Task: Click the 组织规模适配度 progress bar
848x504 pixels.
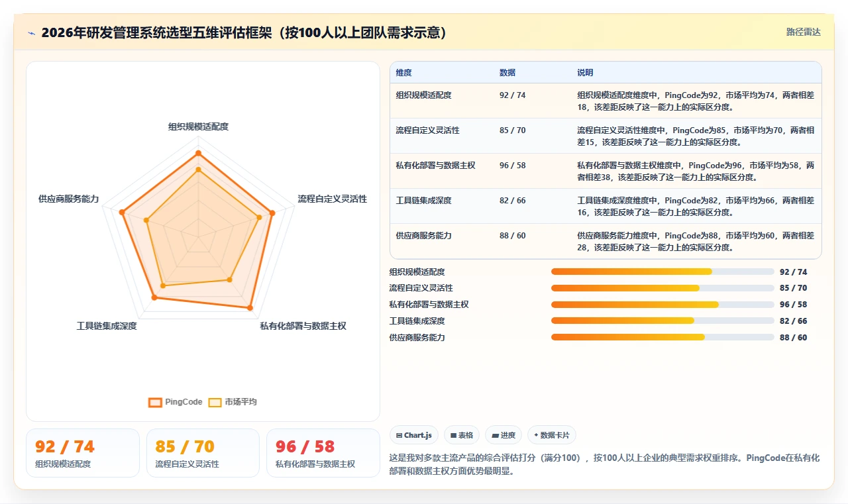Action: [x=662, y=272]
